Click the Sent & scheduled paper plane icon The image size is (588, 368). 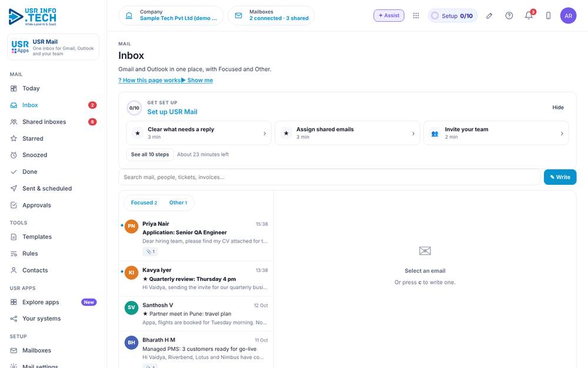14,188
